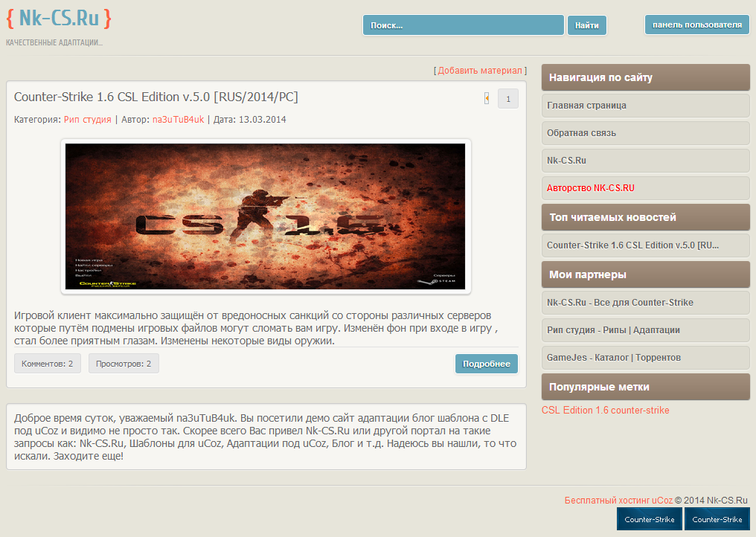Open Обратная связь page

(646, 132)
